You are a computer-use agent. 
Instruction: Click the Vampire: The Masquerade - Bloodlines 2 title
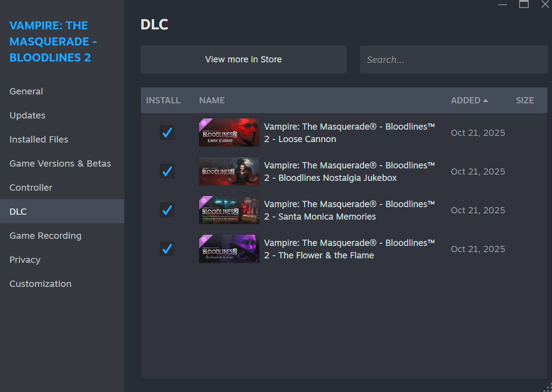(53, 41)
